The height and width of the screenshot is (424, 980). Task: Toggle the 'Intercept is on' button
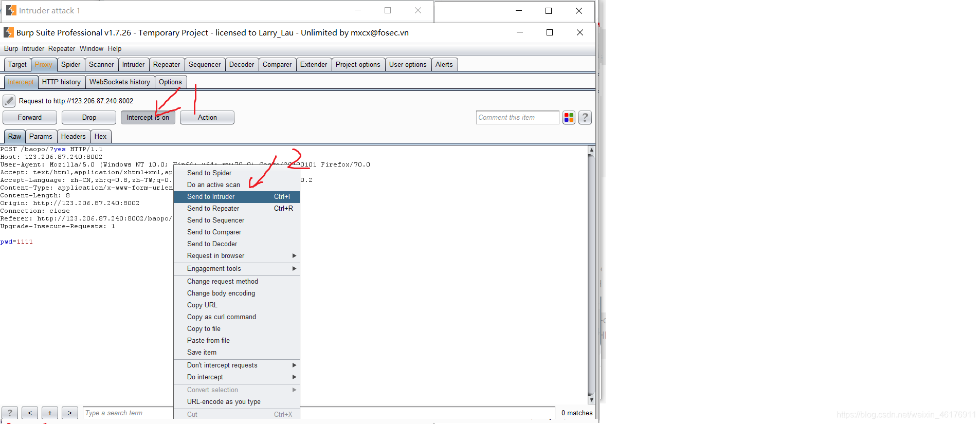[x=148, y=118]
